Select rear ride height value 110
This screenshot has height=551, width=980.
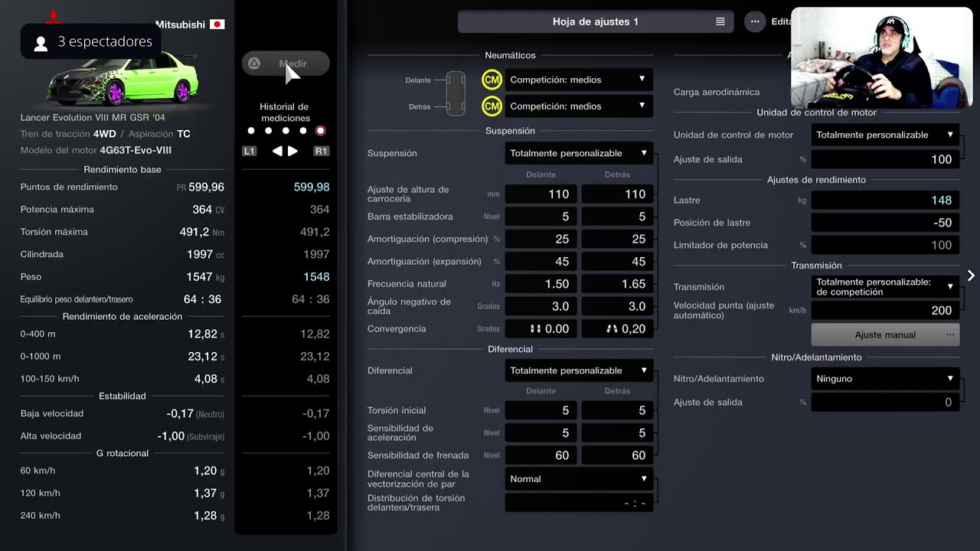(617, 194)
